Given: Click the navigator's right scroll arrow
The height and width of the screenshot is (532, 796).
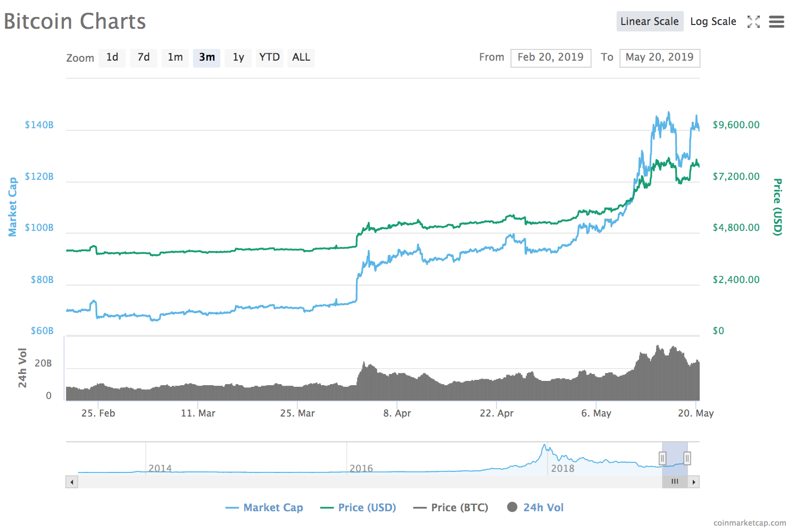Looking at the screenshot, I should tap(694, 481).
